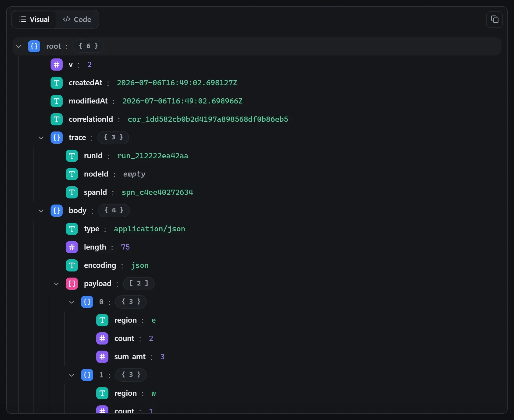Click the payload [ 2 ] count badge

[x=139, y=284]
